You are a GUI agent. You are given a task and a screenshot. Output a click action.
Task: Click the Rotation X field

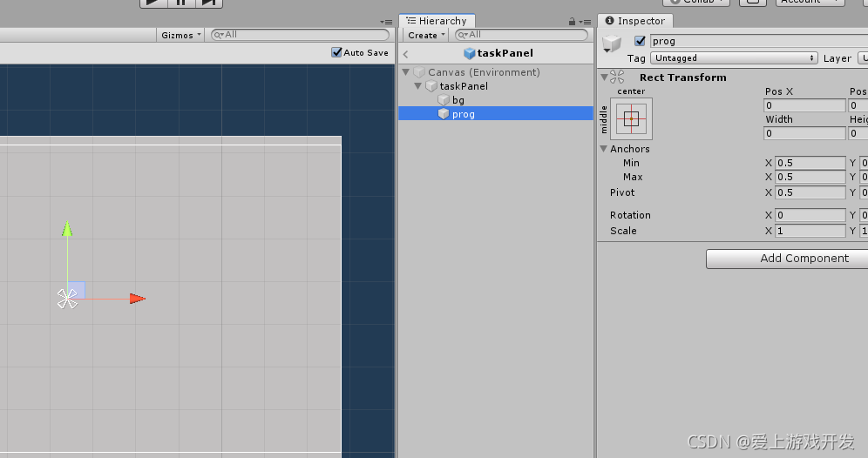pos(810,215)
